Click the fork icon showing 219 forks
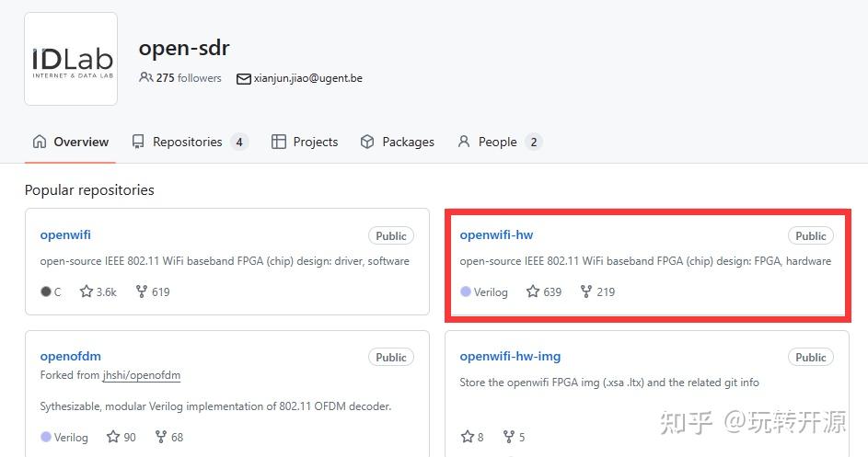Screen dimensions: 868x457 pos(586,291)
